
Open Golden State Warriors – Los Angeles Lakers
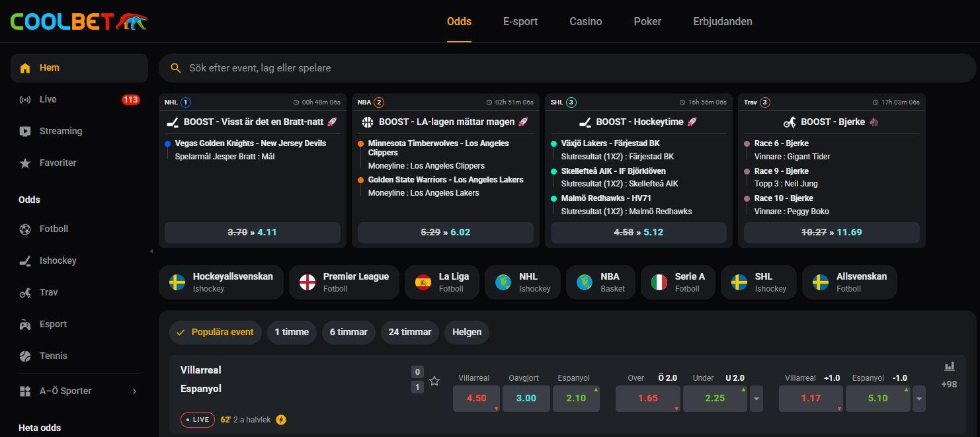[x=446, y=180]
